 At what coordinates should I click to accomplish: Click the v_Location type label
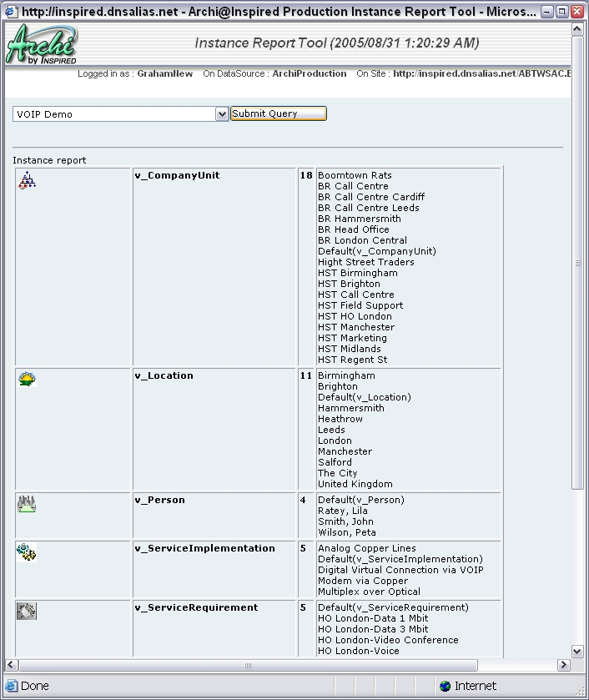pyautogui.click(x=164, y=375)
